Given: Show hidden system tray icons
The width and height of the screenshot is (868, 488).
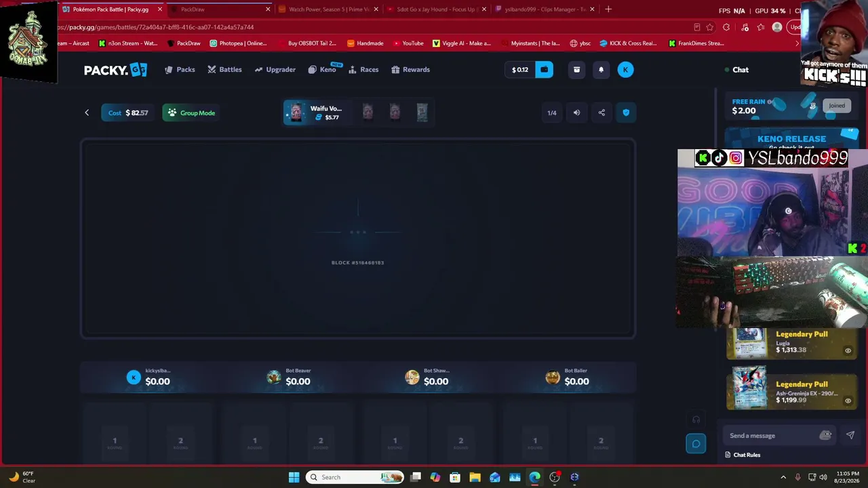Looking at the screenshot, I should tap(783, 477).
